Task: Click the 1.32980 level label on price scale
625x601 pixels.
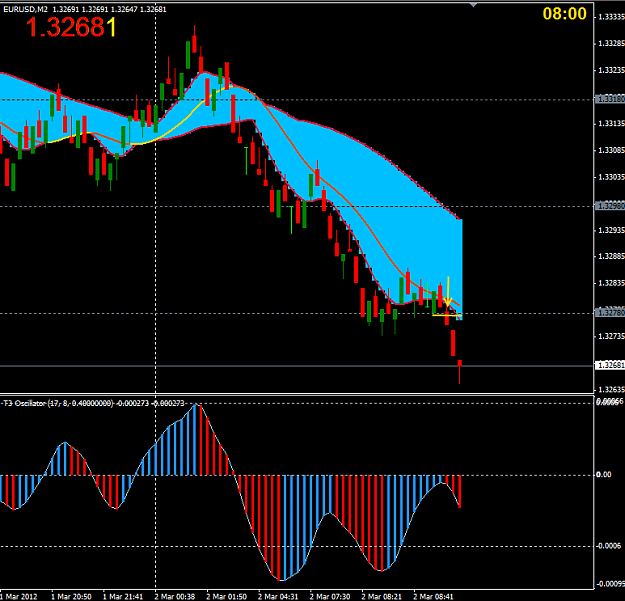Action: (610, 206)
